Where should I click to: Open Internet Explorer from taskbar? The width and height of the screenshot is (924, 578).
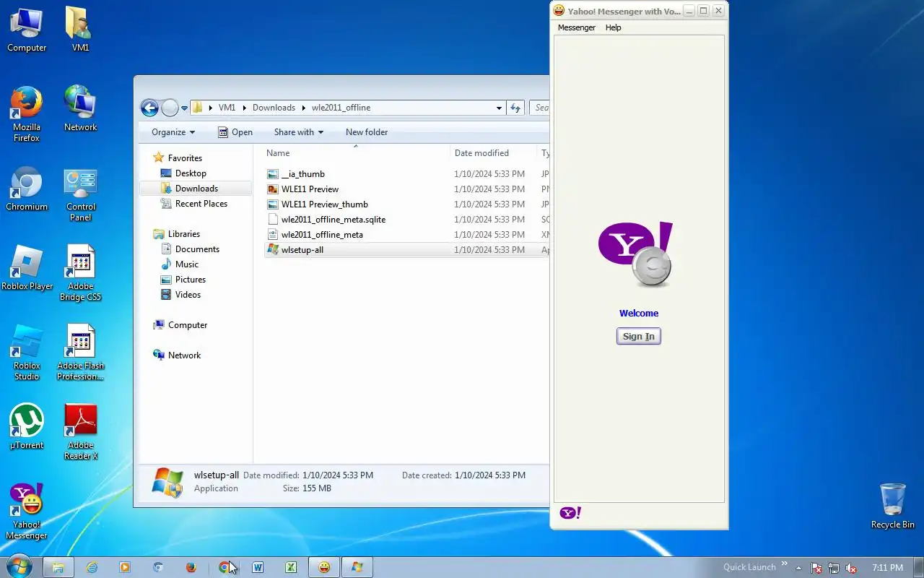point(92,567)
